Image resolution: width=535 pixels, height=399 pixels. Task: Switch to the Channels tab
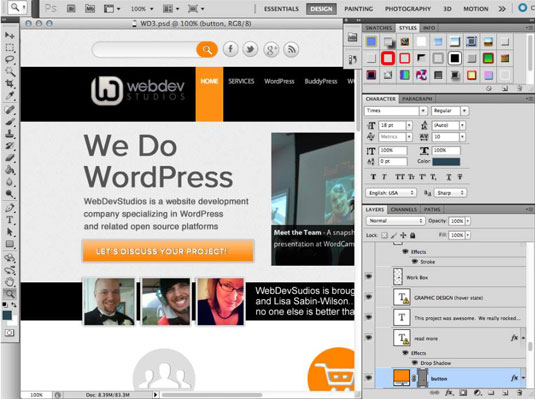404,209
